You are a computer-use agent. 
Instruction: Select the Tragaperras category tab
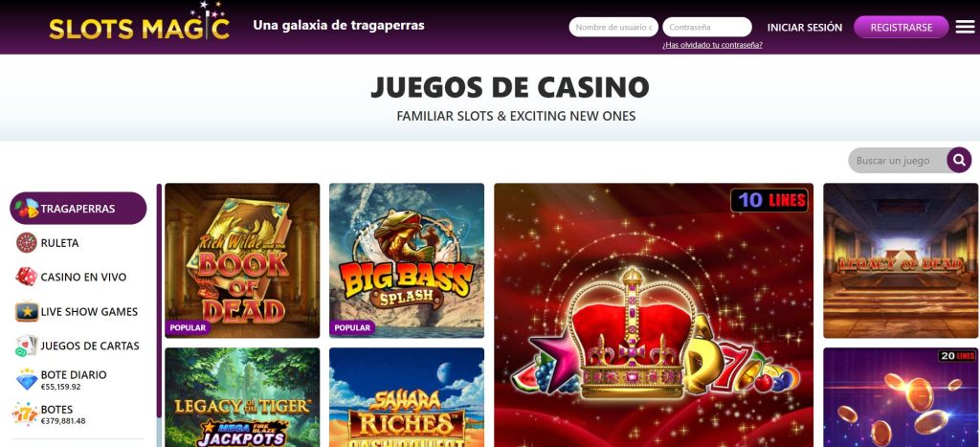tap(78, 208)
